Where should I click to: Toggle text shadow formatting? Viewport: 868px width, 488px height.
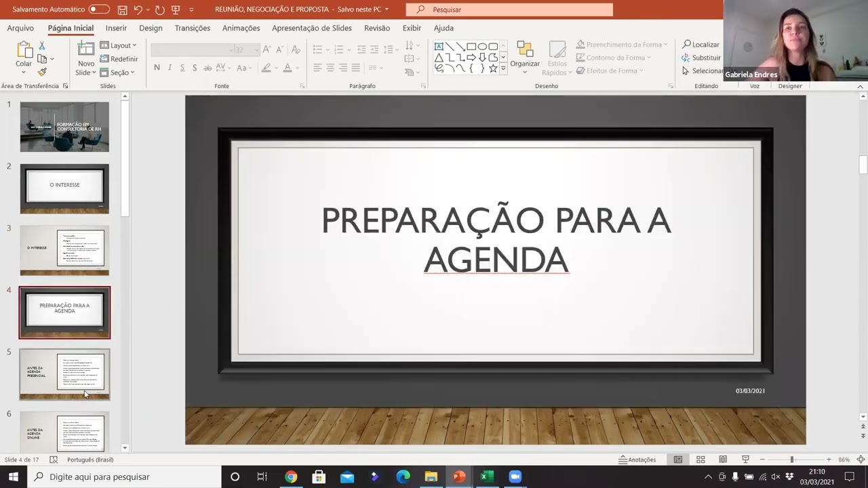195,68
